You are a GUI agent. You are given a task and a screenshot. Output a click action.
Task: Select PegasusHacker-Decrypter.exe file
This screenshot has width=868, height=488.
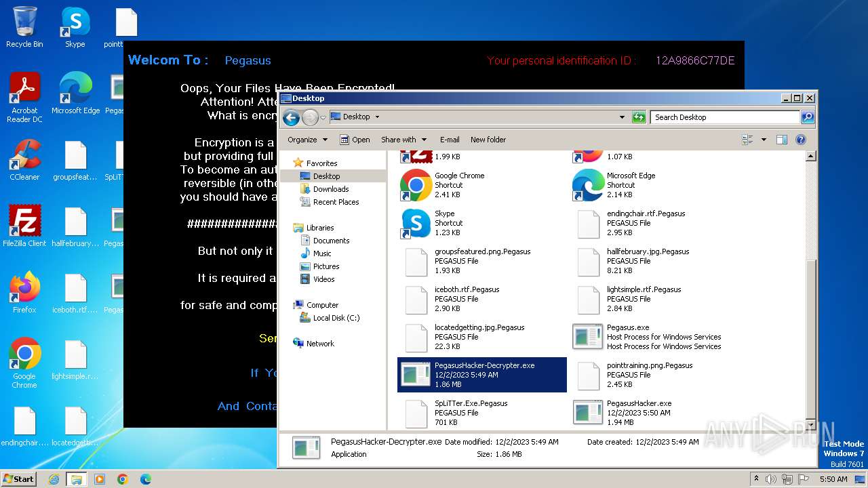[x=482, y=375]
